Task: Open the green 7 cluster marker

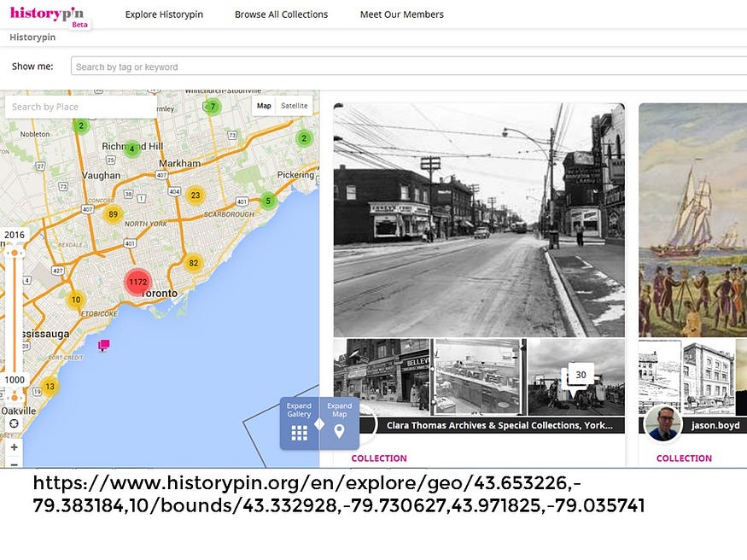Action: pos(213,107)
